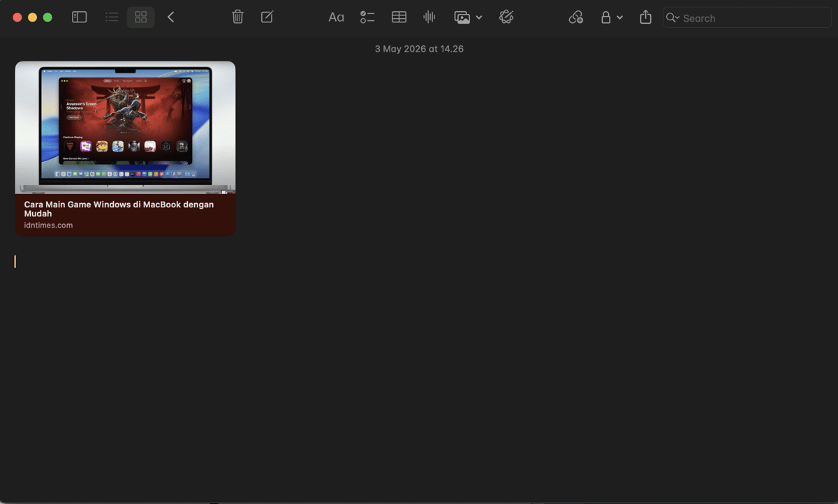Image resolution: width=838 pixels, height=504 pixels.
Task: Click the 3 May 2026 date text
Action: pyautogui.click(x=419, y=49)
